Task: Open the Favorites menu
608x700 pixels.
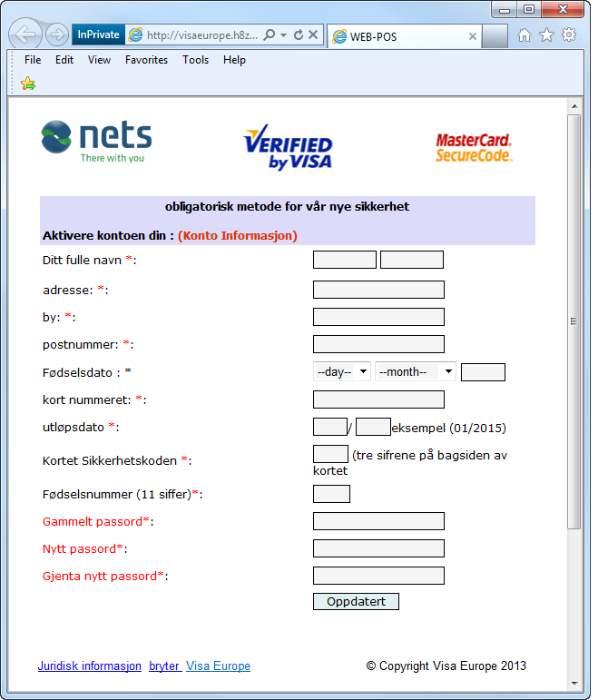Action: point(146,60)
